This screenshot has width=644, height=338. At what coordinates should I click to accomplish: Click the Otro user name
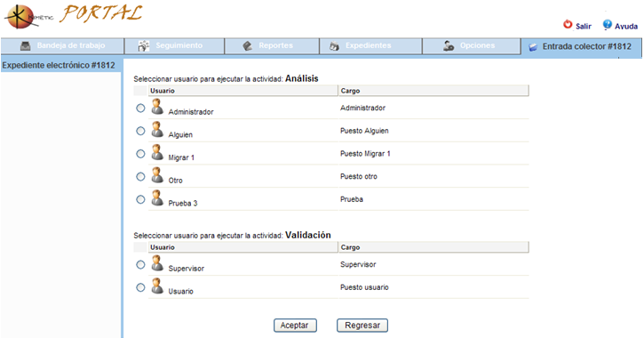[x=175, y=181]
